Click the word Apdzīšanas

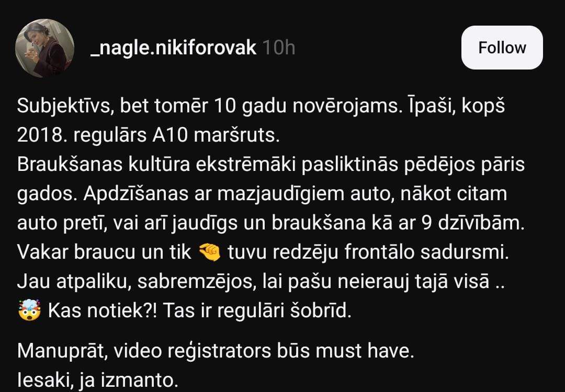coord(136,194)
